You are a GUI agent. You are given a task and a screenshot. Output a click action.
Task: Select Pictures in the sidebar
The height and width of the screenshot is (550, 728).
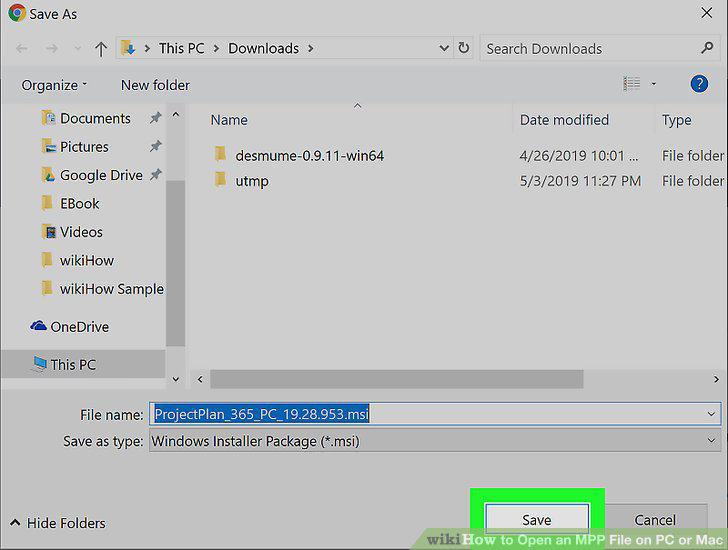coord(84,147)
